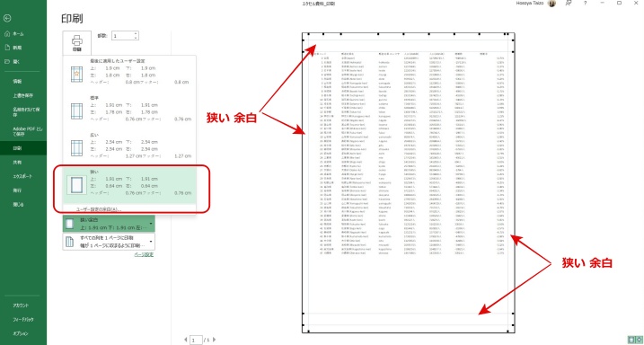Image resolution: width=644 pixels, height=345 pixels.
Task: Open the ページ設定 (Page Setup) link
Action: pos(144,254)
